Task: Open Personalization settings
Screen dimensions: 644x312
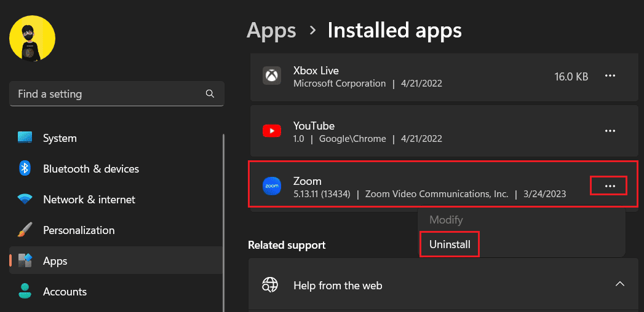Action: tap(116, 230)
